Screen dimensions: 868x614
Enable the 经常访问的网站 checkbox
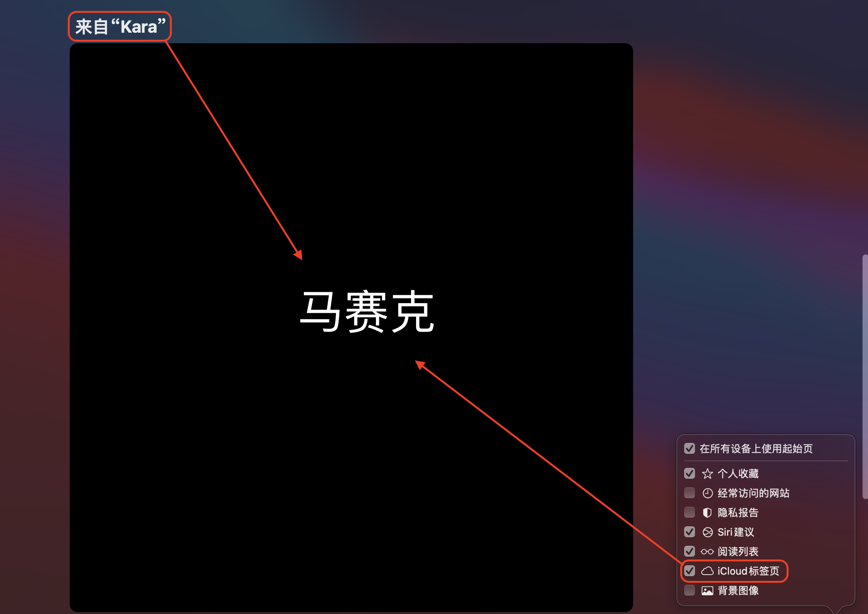pos(690,493)
